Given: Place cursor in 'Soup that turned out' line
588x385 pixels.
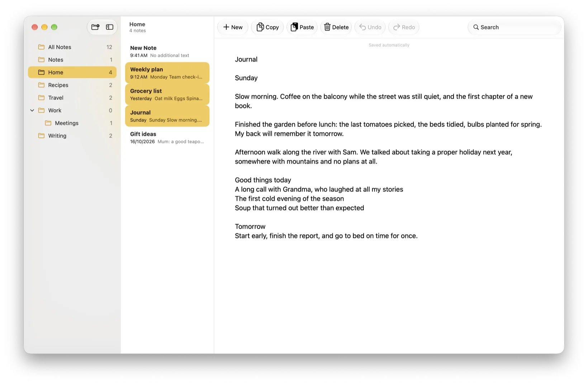Looking at the screenshot, I should [x=299, y=208].
